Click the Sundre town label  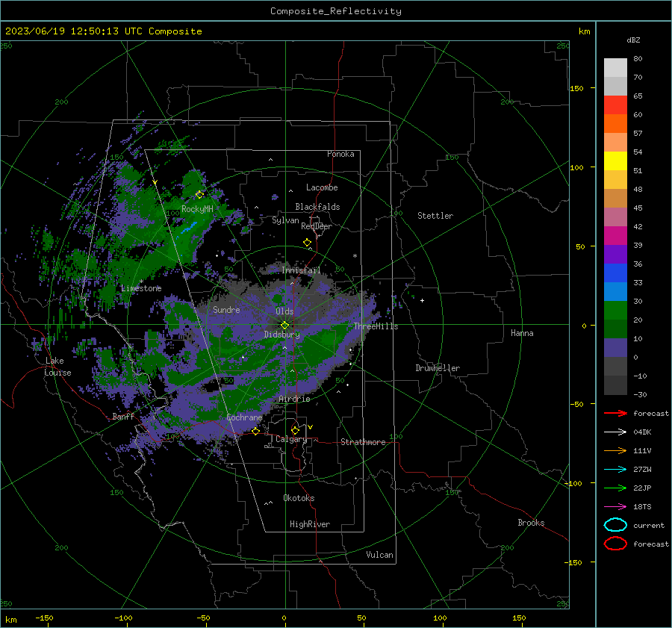226,309
